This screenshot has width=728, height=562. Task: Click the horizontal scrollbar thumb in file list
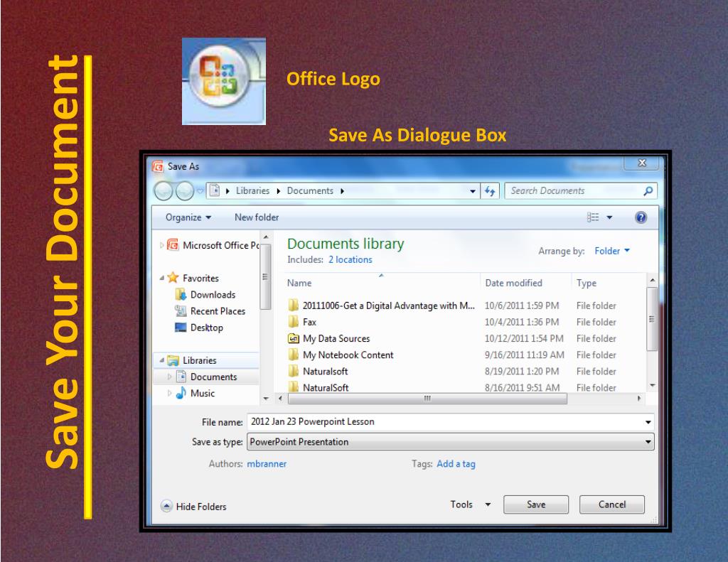click(x=427, y=398)
